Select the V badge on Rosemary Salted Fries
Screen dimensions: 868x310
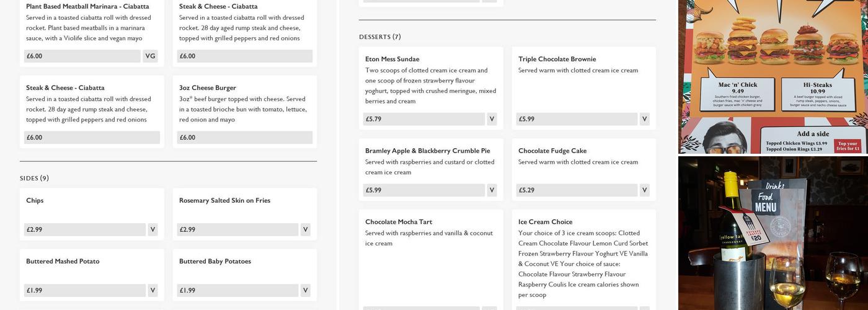[x=305, y=229]
